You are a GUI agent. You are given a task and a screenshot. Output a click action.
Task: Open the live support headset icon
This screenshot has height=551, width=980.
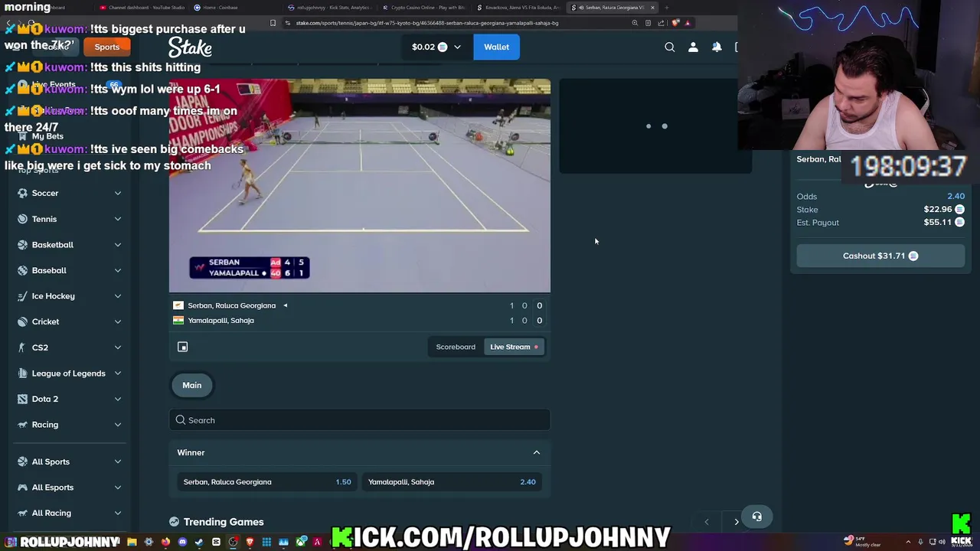coord(756,517)
